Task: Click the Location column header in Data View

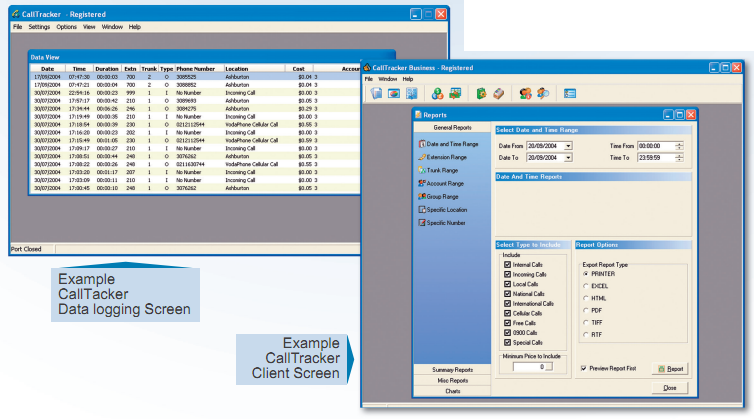Action: tap(254, 69)
